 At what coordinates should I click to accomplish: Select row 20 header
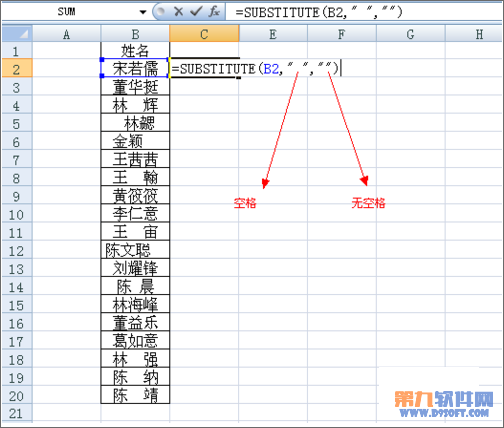tap(17, 395)
